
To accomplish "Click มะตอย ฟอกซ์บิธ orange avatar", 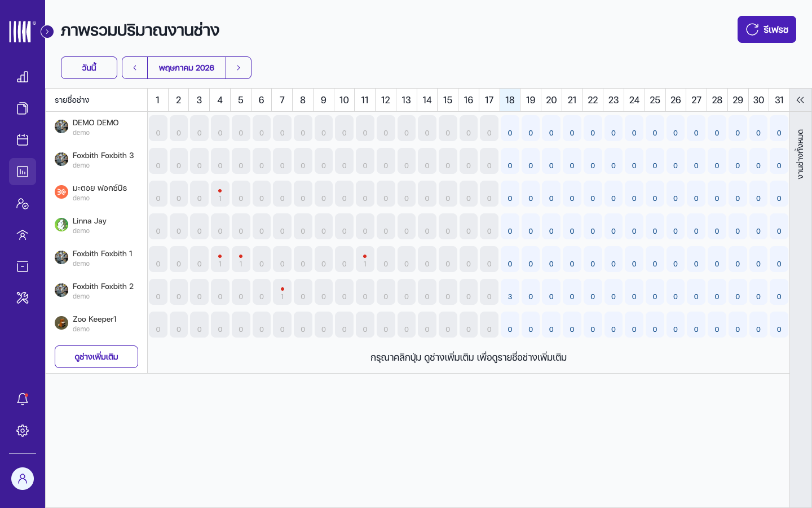I will (61, 192).
